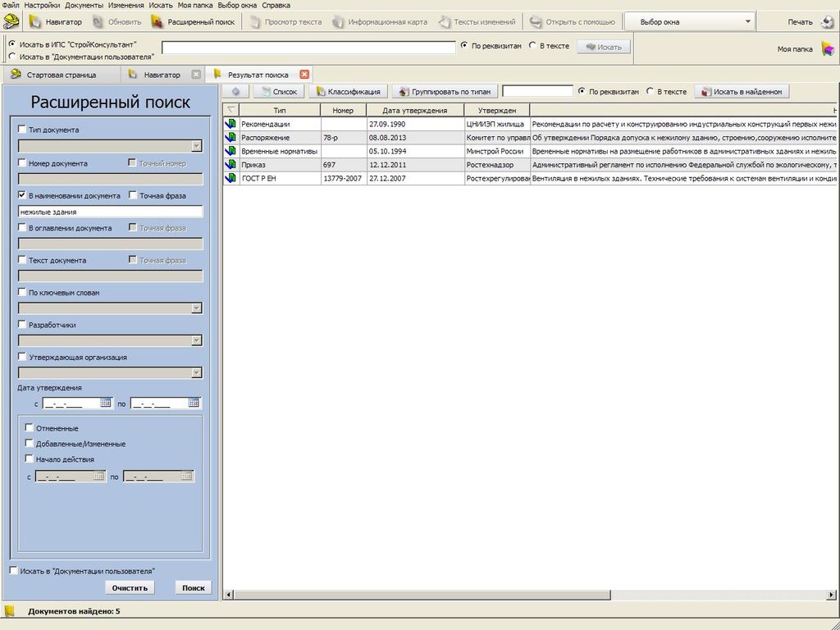
Task: Click the Открыть с помощью toolbar icon
Action: tap(535, 22)
